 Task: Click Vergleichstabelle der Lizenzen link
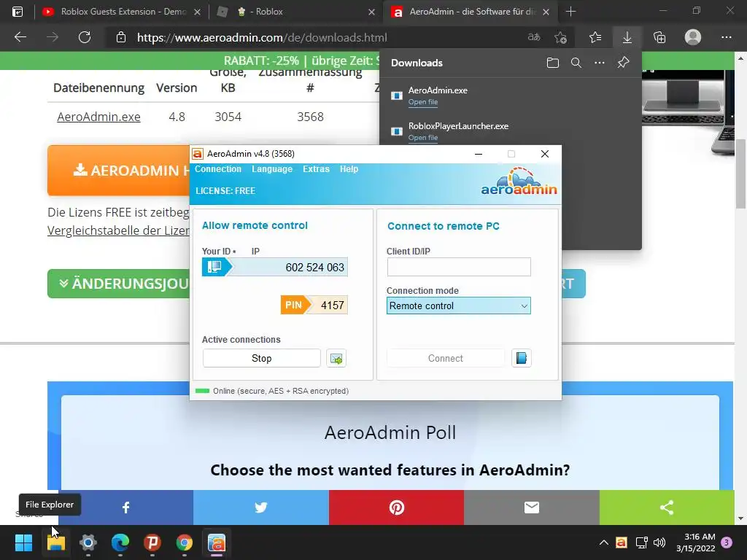tap(119, 230)
